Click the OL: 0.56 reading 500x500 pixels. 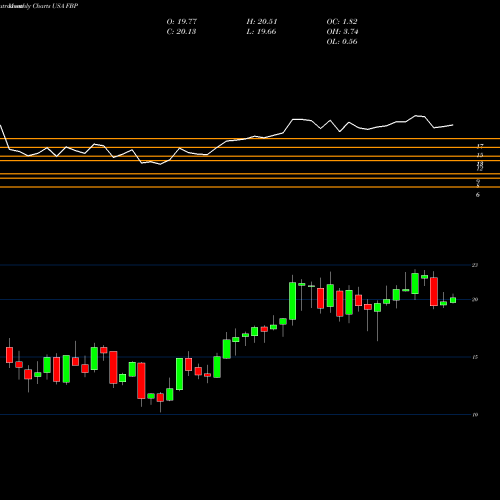click(x=342, y=42)
